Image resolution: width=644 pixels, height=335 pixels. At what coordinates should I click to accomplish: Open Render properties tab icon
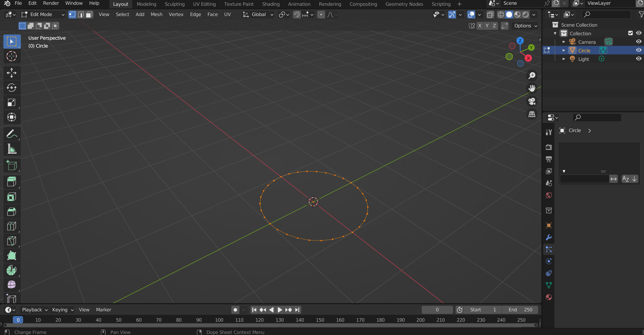(x=549, y=147)
